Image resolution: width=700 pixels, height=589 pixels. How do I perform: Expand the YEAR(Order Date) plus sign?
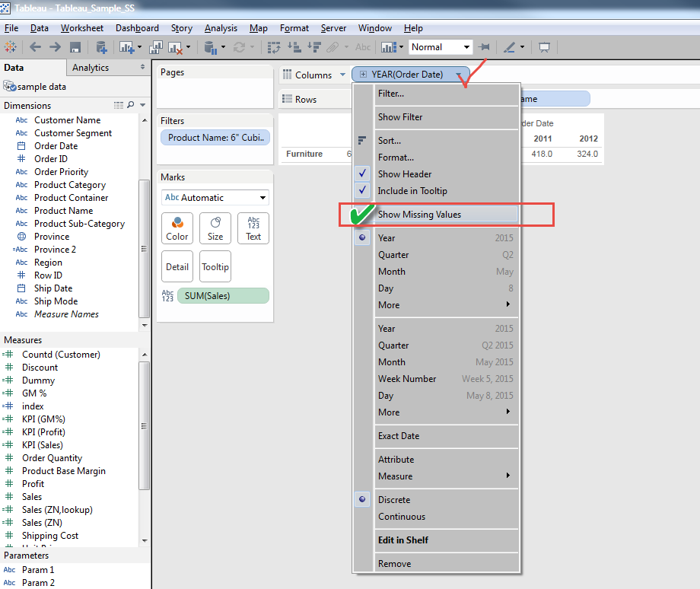point(363,74)
